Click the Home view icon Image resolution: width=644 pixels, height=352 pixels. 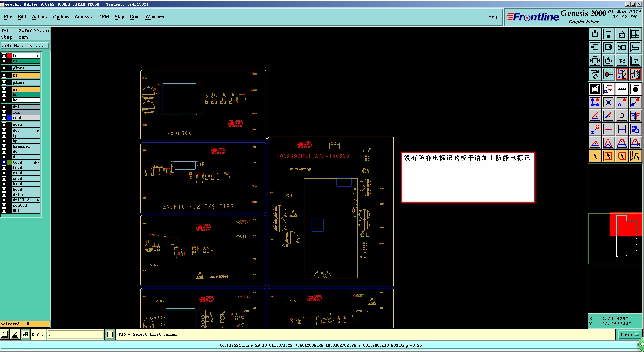coord(622,34)
